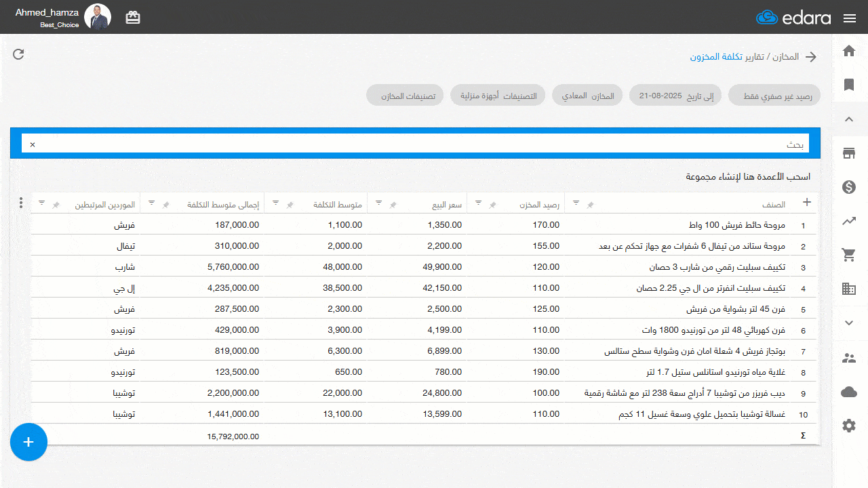Toggle pin on سعر البيع column
This screenshot has height=488, width=868.
[393, 205]
